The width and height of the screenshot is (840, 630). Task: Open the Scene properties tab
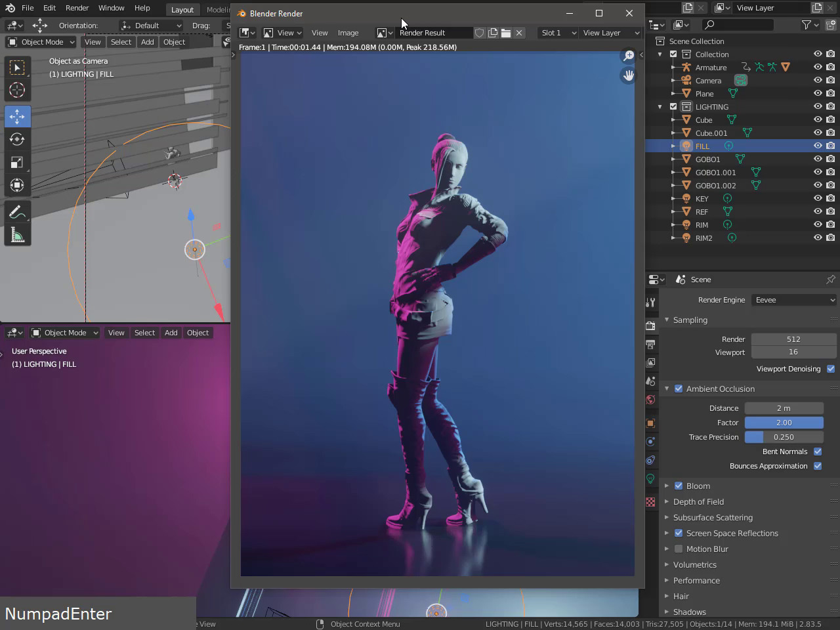(650, 381)
